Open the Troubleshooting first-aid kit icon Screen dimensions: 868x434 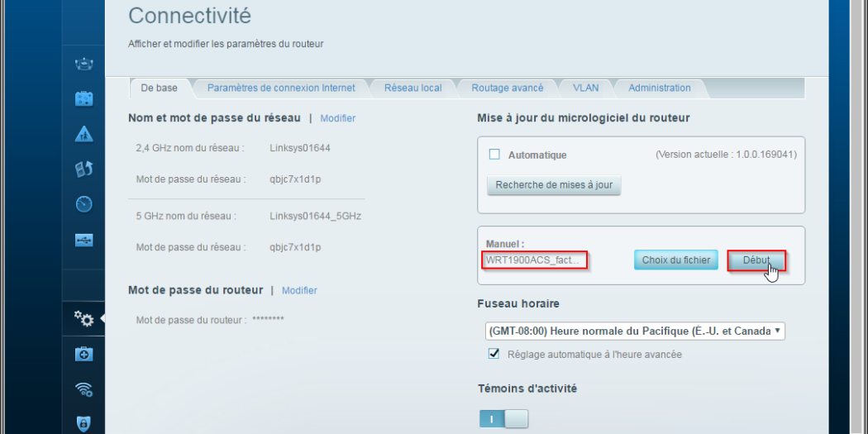(x=84, y=354)
